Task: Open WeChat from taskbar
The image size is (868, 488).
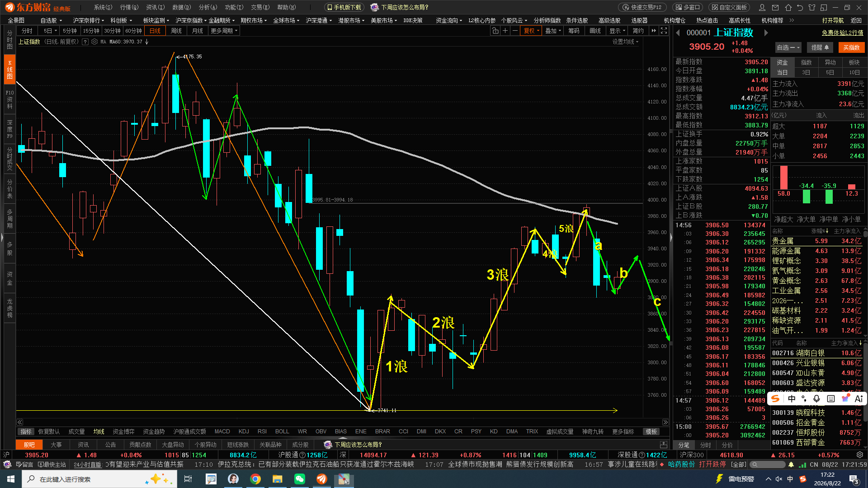Action: (300, 479)
